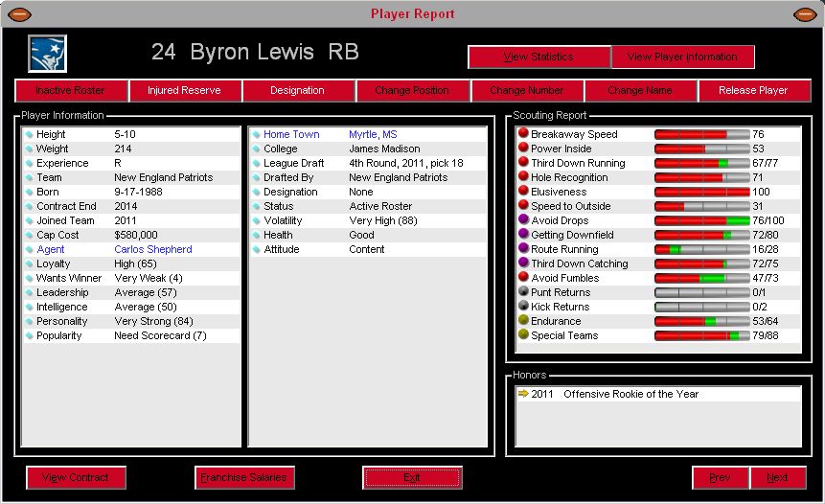
Task: Go to the Next player
Action: tap(777, 477)
